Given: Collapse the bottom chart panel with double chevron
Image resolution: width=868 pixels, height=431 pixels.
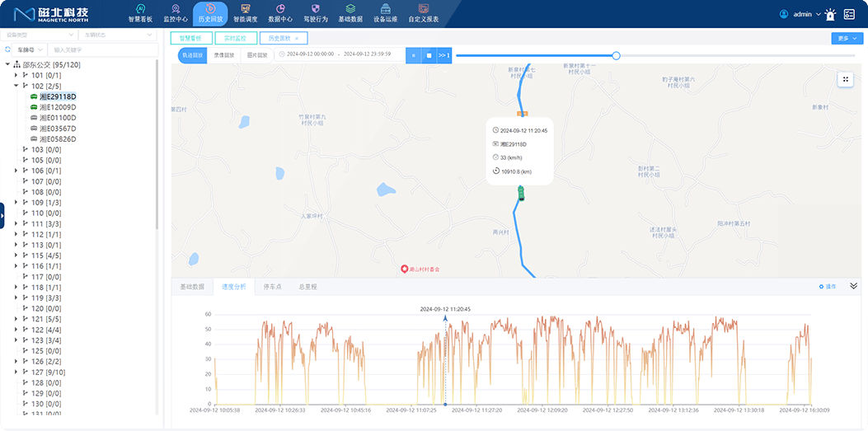Looking at the screenshot, I should (853, 286).
